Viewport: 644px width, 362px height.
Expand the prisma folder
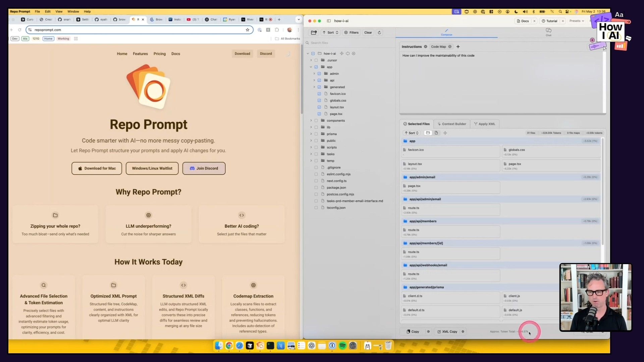[311, 134]
